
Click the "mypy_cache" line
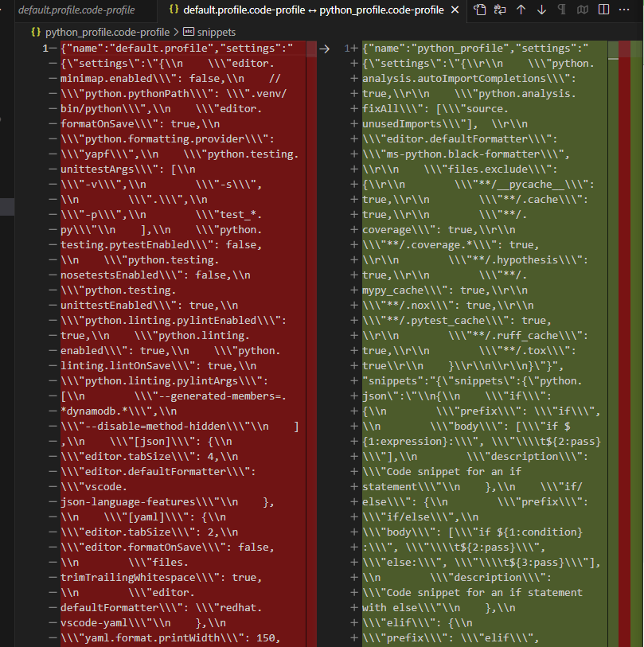(x=445, y=290)
